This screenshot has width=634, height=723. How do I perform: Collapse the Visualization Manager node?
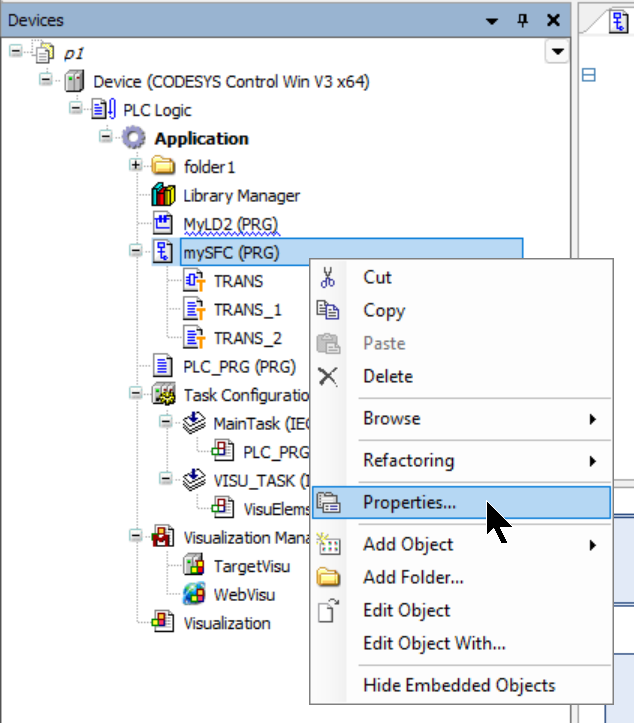(135, 535)
